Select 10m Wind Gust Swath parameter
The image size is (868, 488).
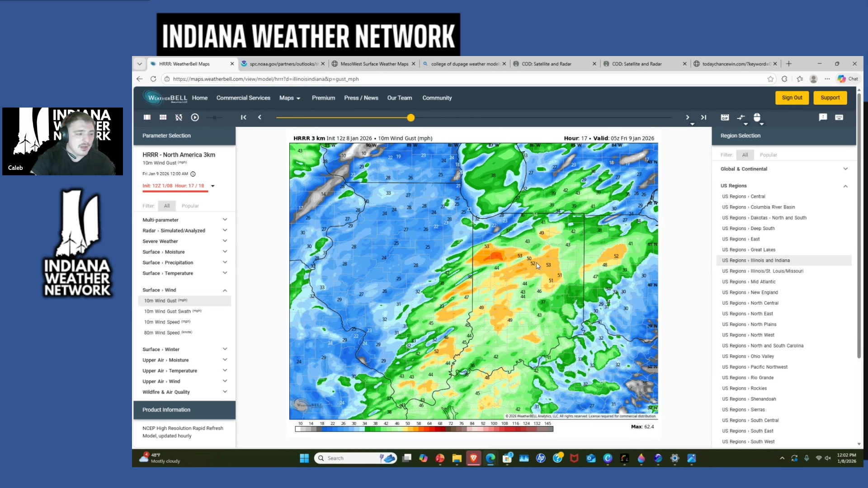click(185, 311)
